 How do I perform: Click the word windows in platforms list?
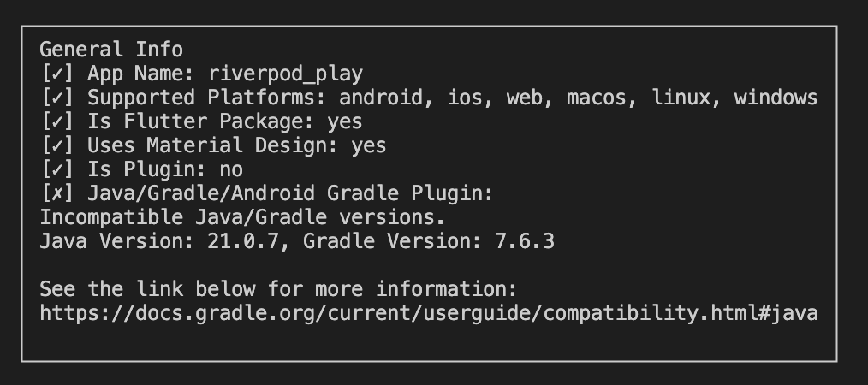click(776, 98)
